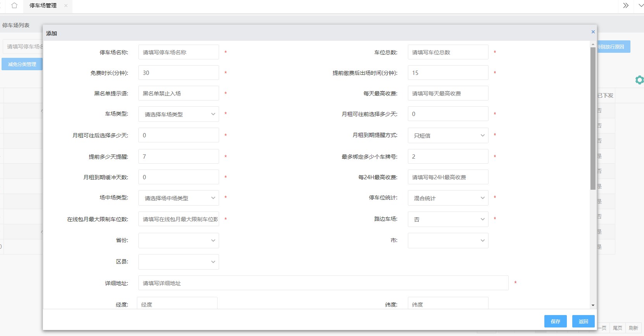This screenshot has height=336, width=644.
Task: Click the 添加 dialog title
Action: point(52,33)
